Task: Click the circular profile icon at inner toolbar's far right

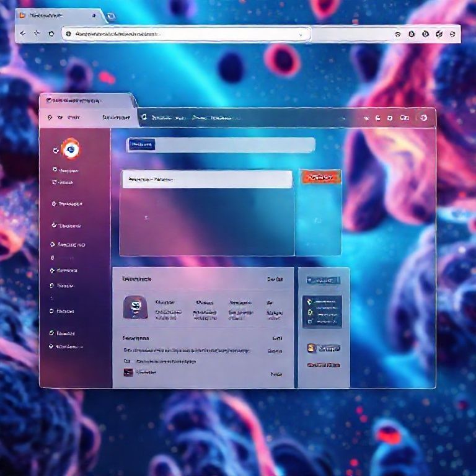Action: tap(423, 117)
